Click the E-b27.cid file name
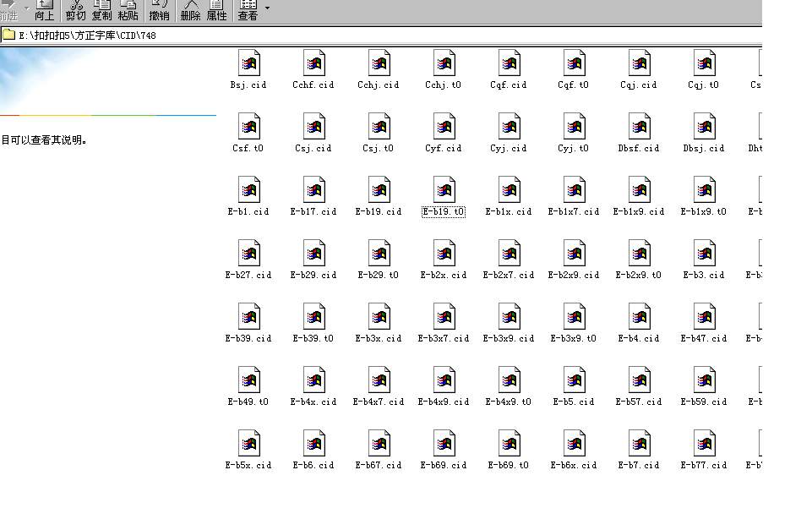This screenshot has width=812, height=530. pos(248,275)
